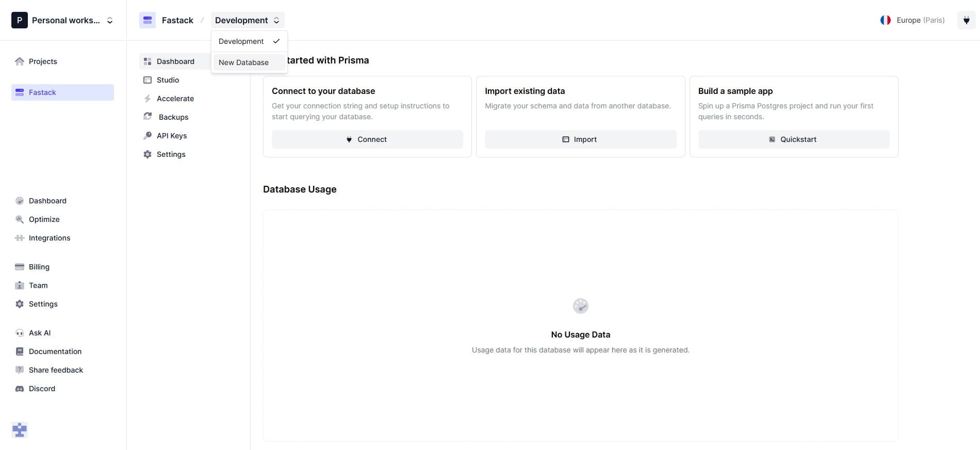This screenshot has width=980, height=450.
Task: Click the database icon beside sidebar Fastack
Action: [x=20, y=92]
